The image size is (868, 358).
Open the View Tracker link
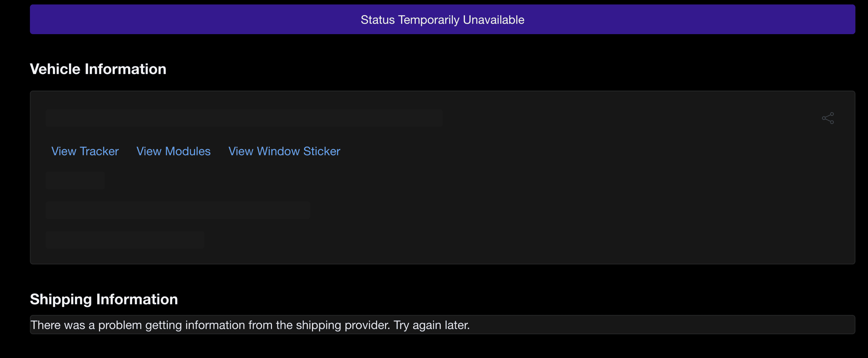coord(85,151)
